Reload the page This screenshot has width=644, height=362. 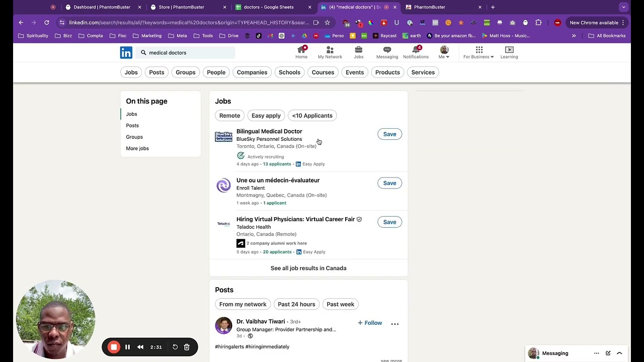click(46, 23)
